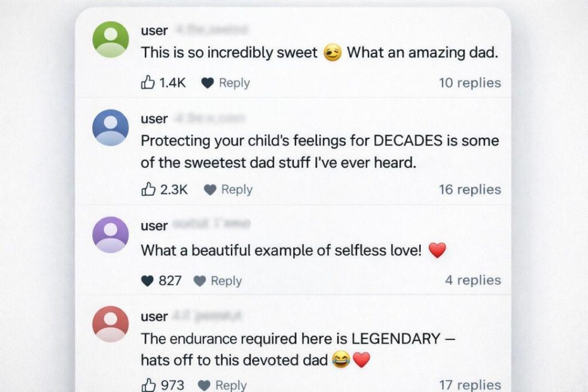Click the red user avatar
The image size is (588, 392).
110,324
